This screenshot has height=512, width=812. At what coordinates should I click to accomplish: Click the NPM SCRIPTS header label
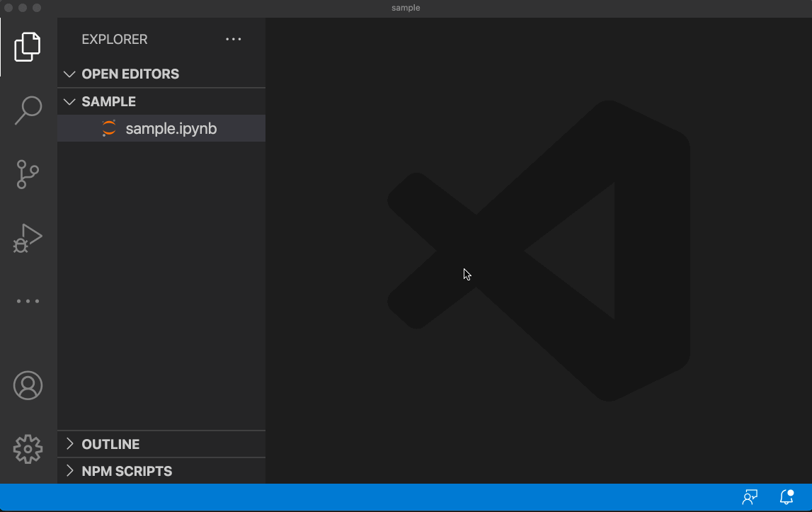127,471
